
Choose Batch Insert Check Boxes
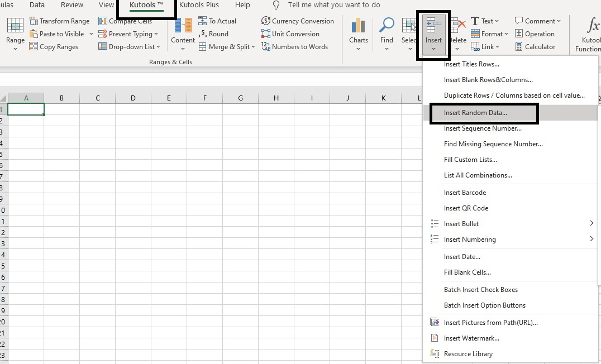pos(511,290)
